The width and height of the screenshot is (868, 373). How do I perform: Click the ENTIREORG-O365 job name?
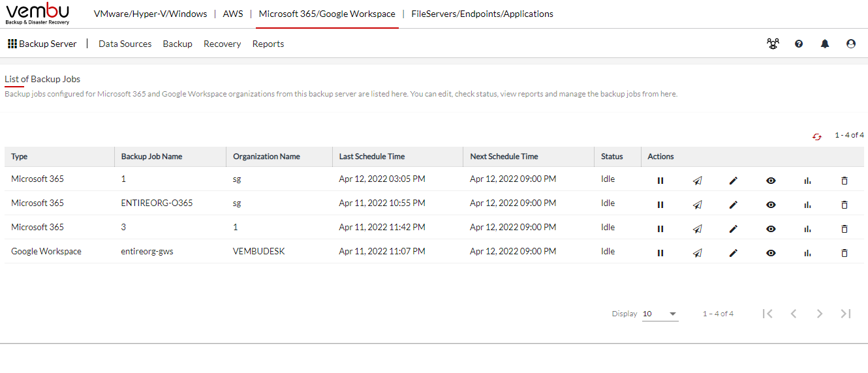(157, 203)
